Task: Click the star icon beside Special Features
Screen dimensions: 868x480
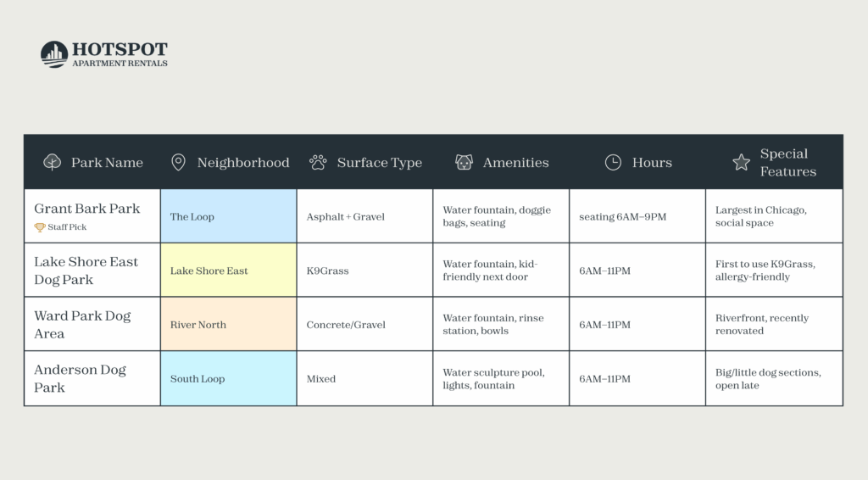Action: (741, 162)
